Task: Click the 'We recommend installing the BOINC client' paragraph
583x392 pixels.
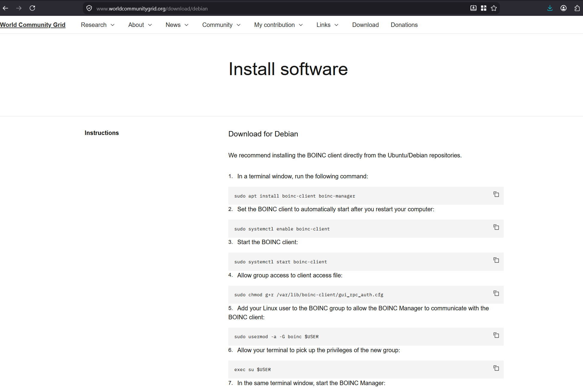Action: tap(345, 155)
